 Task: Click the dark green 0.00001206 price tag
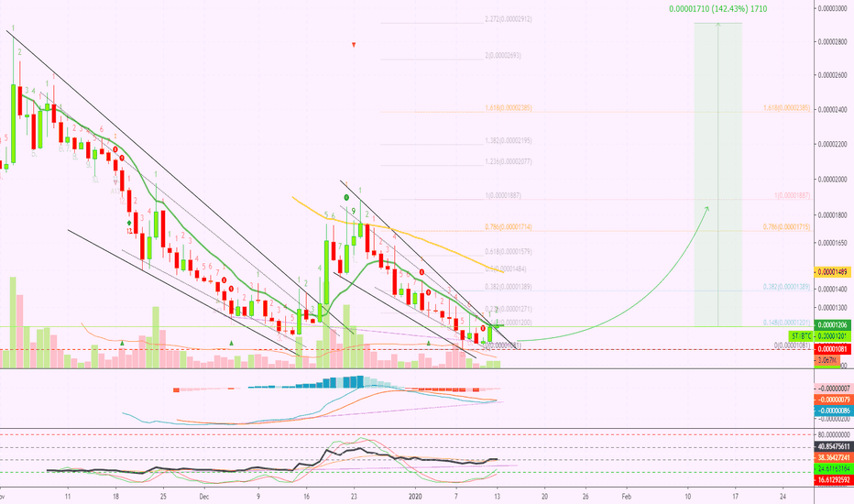pos(832,324)
